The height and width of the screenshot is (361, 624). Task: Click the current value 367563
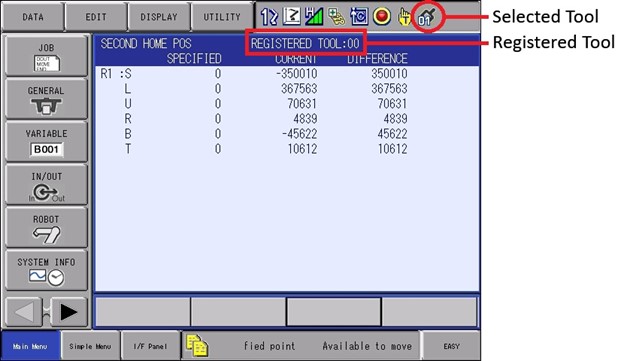[x=299, y=88]
